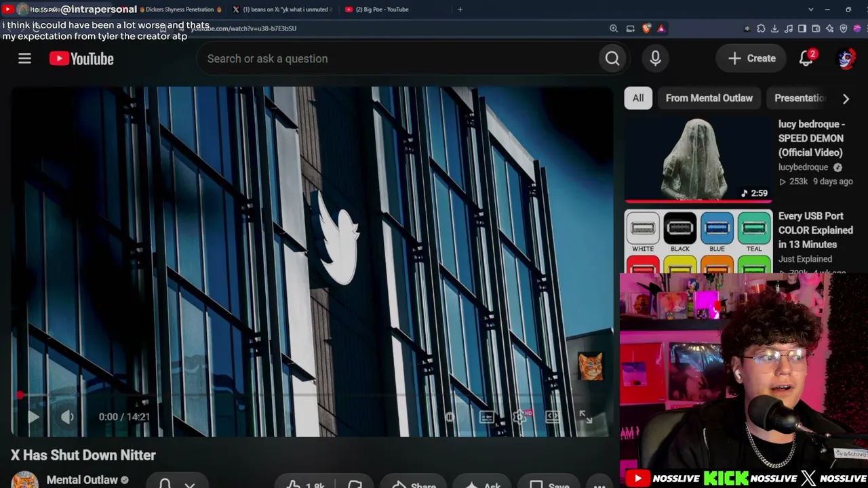Toggle autoplay switch in player
Viewport: 868px width, 488px height.
(x=450, y=417)
